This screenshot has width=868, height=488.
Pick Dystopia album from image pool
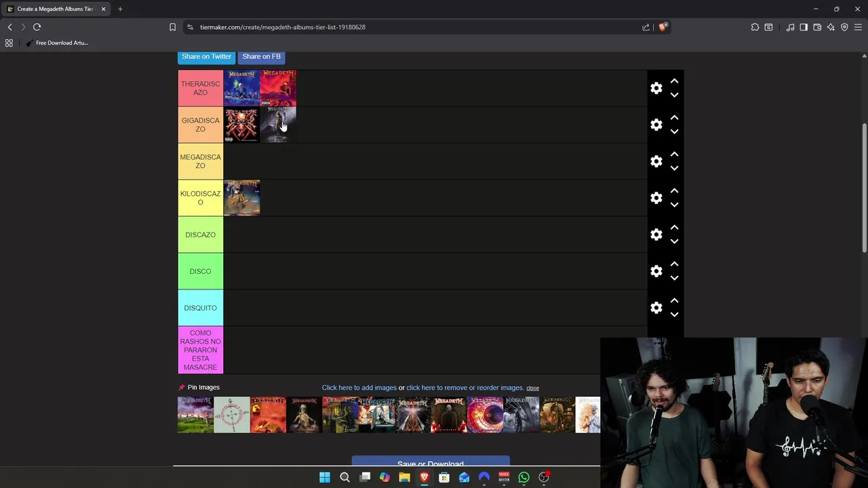pos(521,415)
